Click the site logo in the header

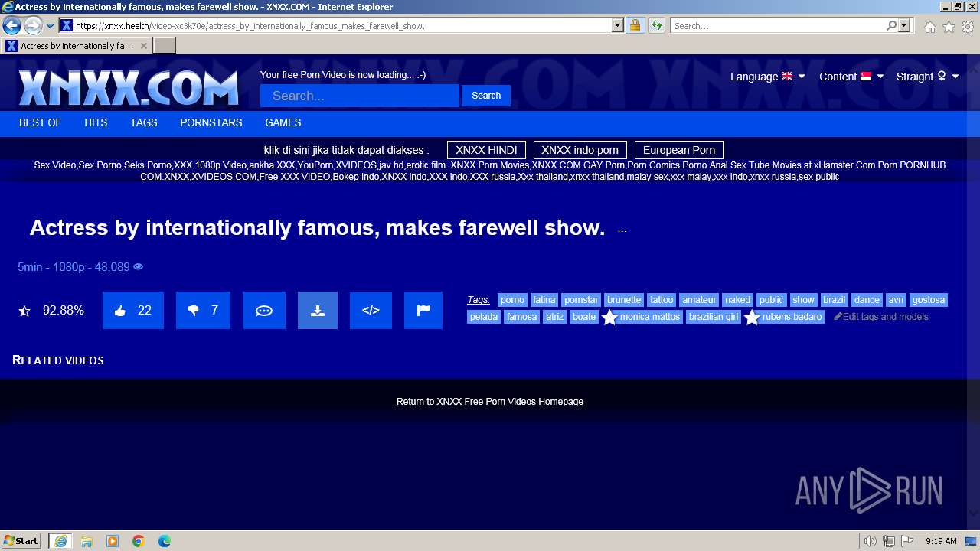129,88
